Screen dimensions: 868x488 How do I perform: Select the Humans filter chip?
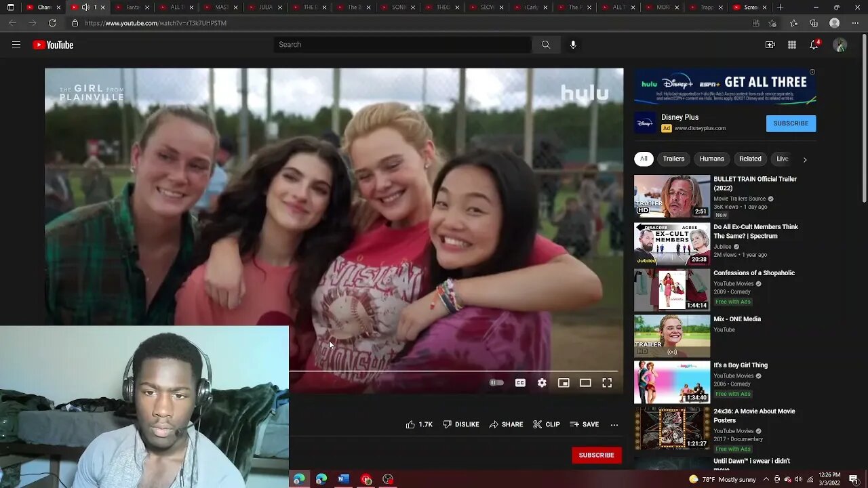coord(712,159)
